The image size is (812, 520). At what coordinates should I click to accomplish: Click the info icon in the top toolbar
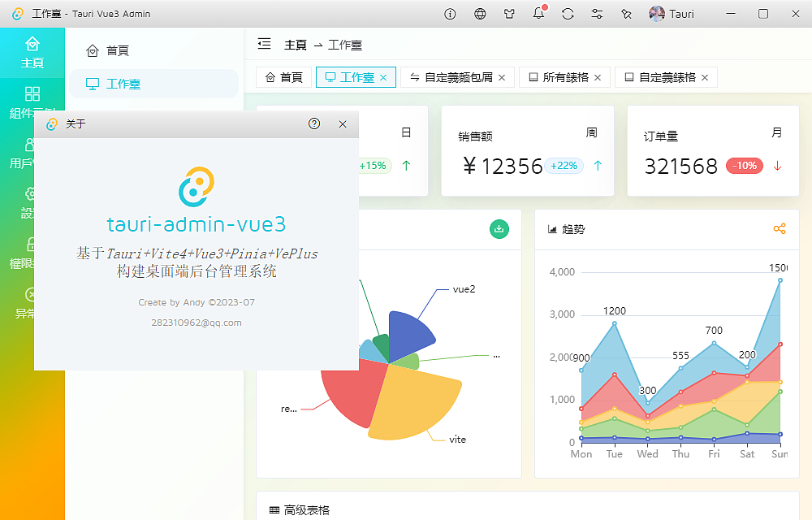click(450, 14)
